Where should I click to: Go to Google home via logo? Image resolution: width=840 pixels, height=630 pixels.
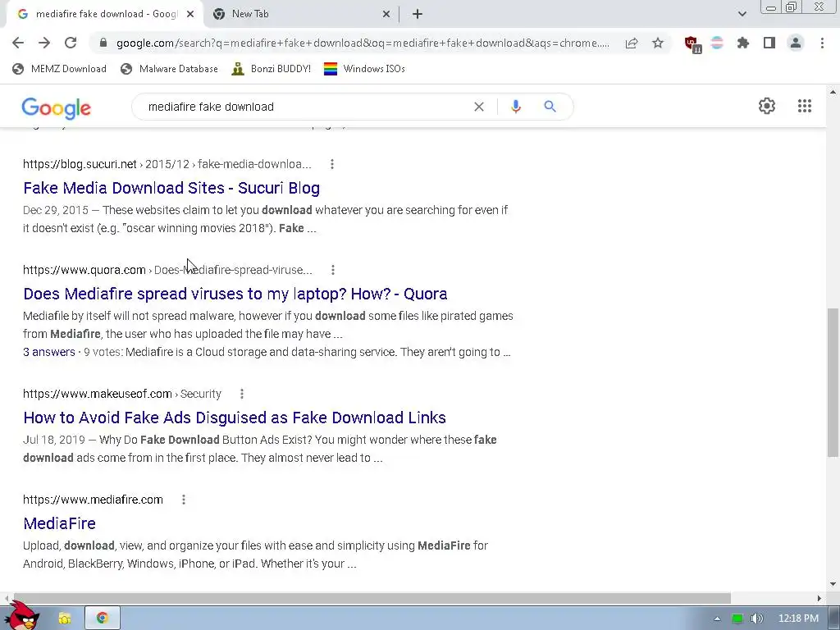[57, 107]
